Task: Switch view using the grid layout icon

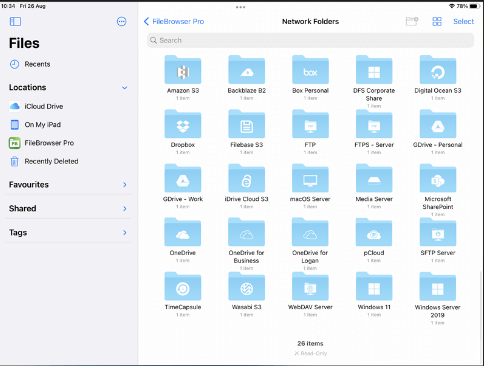Action: tap(437, 22)
